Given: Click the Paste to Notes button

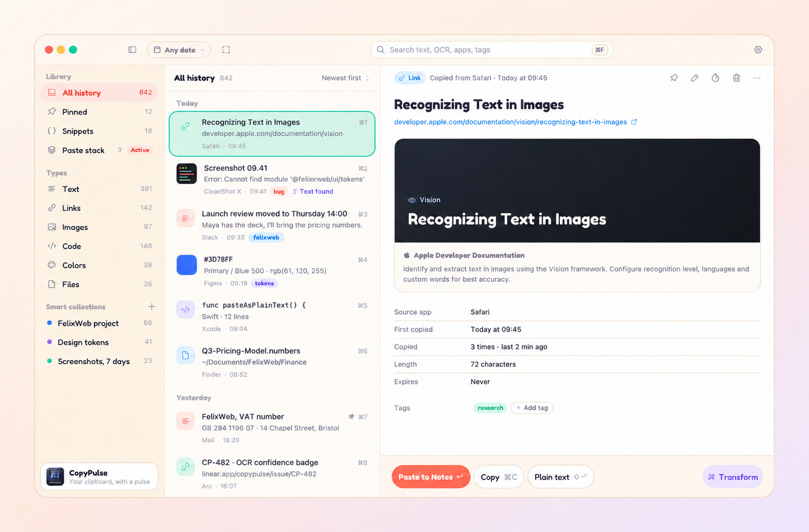Looking at the screenshot, I should coord(431,477).
